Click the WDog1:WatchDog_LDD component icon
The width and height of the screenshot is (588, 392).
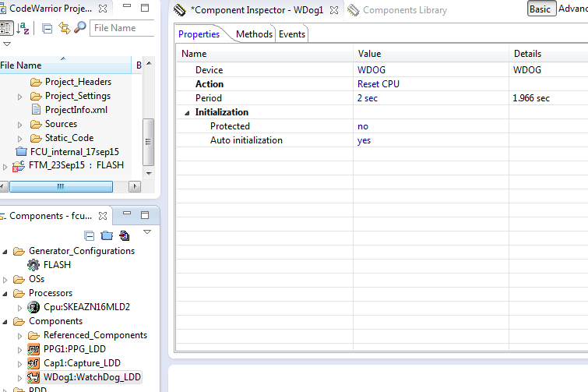click(x=33, y=377)
